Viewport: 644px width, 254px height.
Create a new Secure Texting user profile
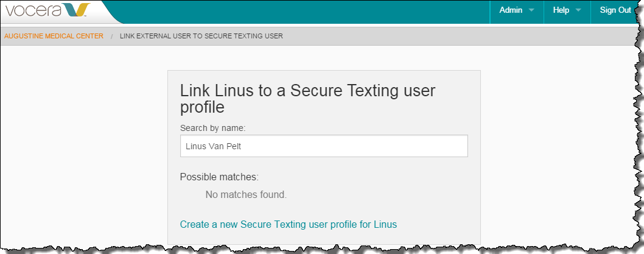[x=289, y=225]
